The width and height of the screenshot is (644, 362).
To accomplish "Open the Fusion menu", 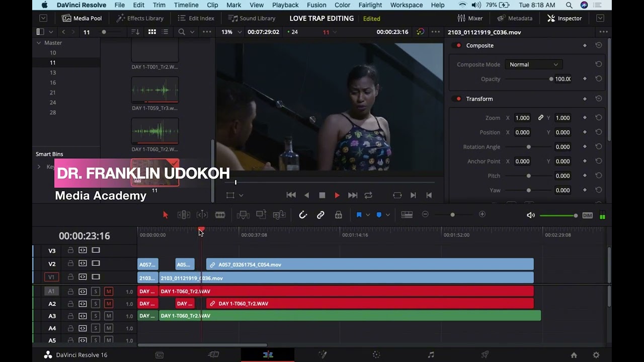I will point(316,5).
